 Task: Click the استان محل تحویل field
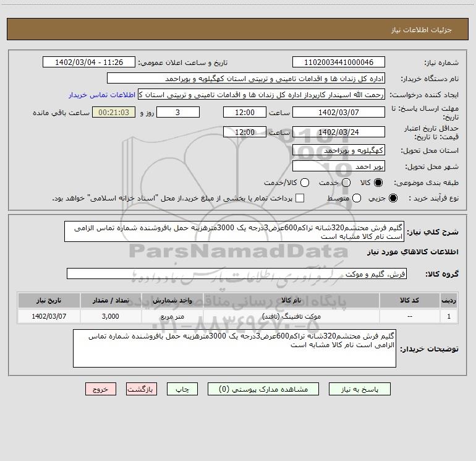[339, 150]
